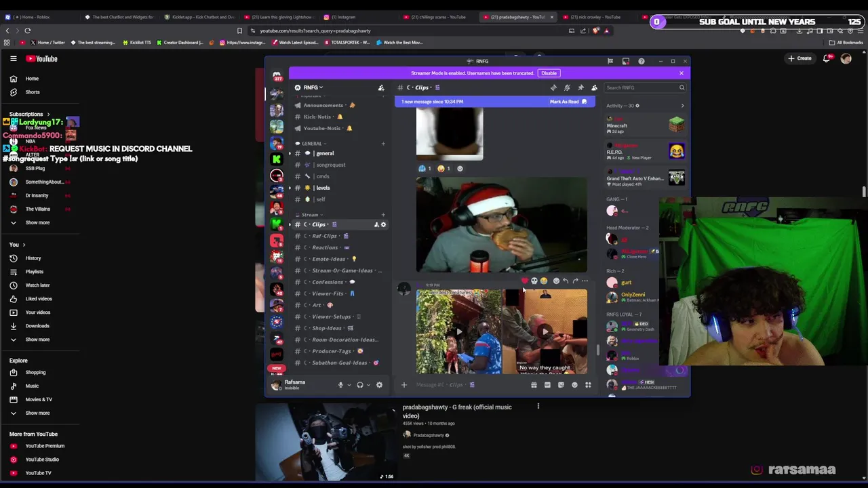This screenshot has height=488, width=868.
Task: Open microphone input options arrow
Action: (x=349, y=385)
